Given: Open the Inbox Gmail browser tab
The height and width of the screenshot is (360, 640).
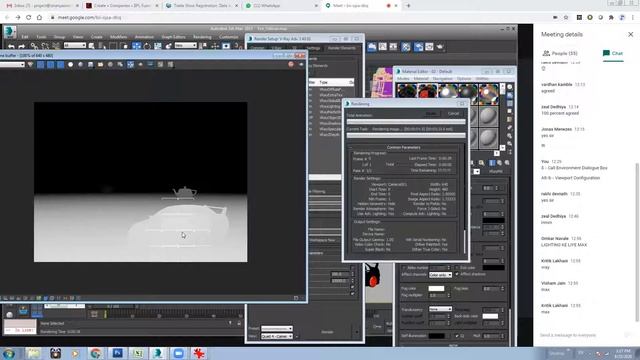Looking at the screenshot, I should (x=42, y=6).
